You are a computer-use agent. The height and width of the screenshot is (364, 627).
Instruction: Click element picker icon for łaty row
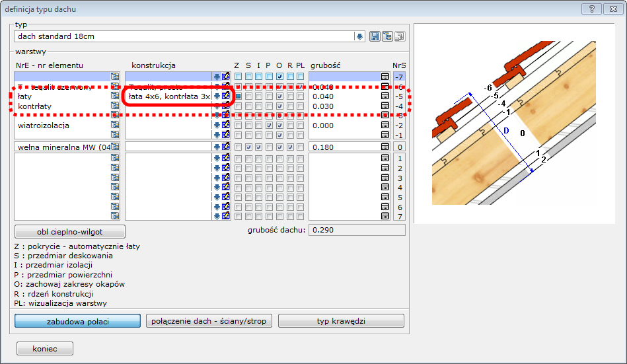point(115,96)
